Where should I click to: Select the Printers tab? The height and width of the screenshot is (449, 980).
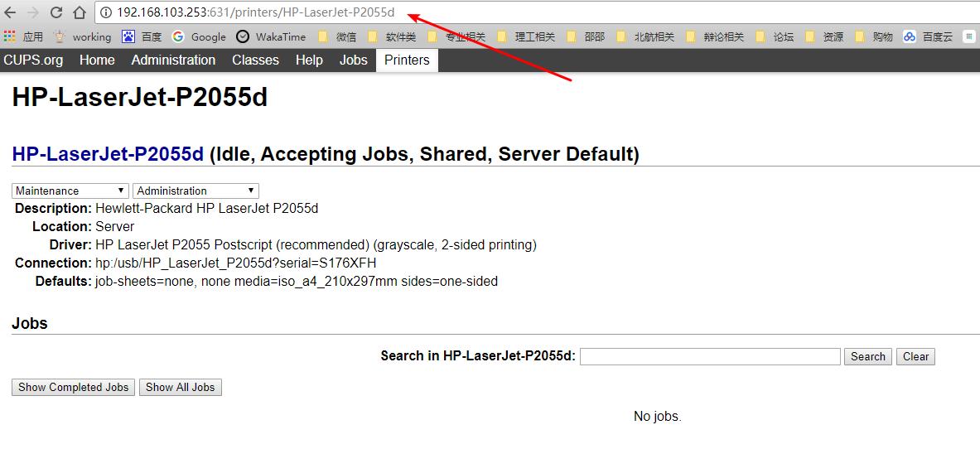pos(407,60)
